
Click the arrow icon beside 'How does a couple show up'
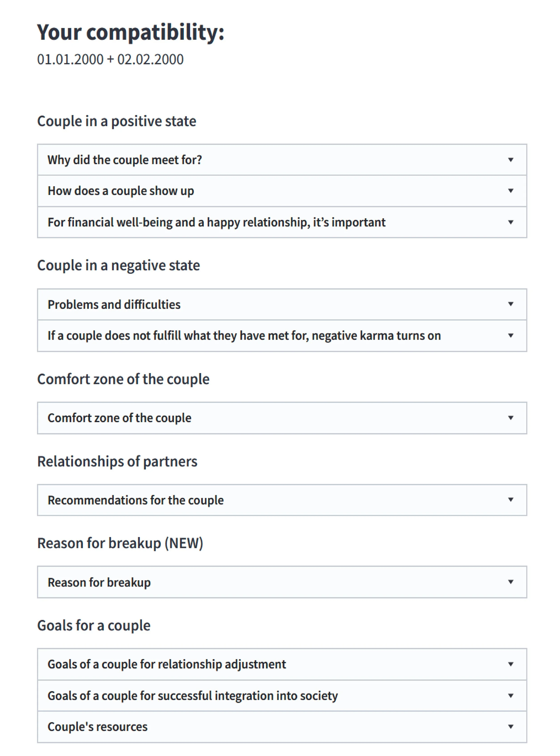[x=510, y=191]
